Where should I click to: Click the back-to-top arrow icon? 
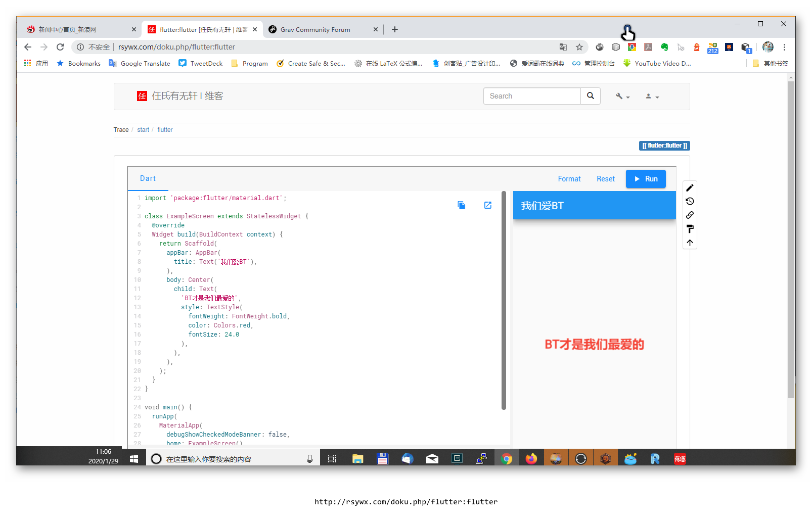point(690,243)
